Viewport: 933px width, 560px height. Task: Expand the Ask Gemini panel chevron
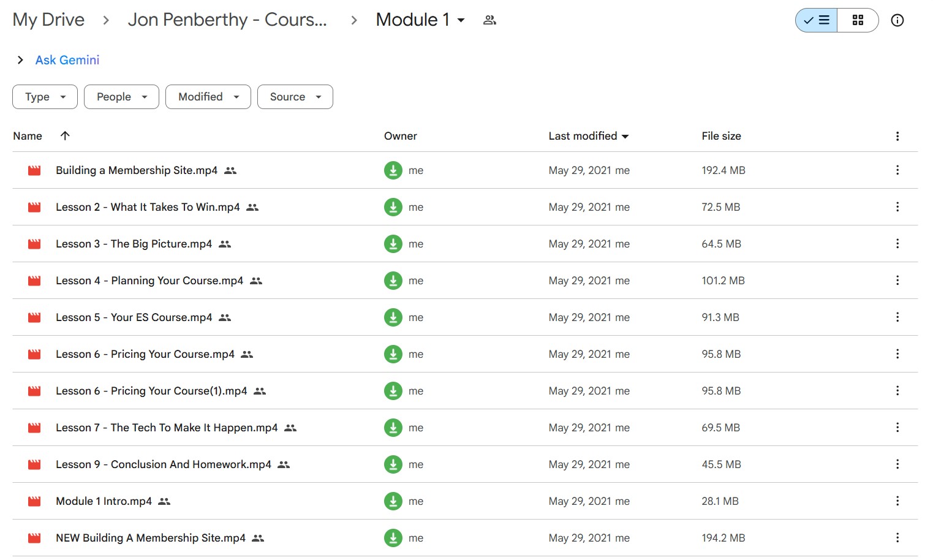tap(20, 60)
